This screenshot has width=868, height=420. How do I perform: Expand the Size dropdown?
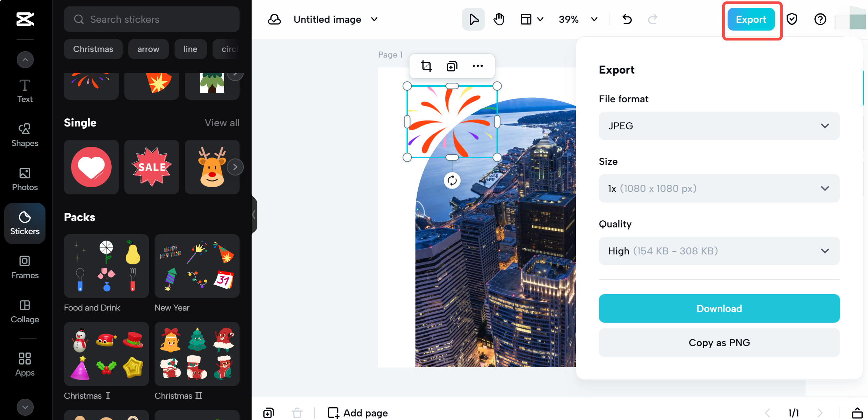pyautogui.click(x=719, y=188)
